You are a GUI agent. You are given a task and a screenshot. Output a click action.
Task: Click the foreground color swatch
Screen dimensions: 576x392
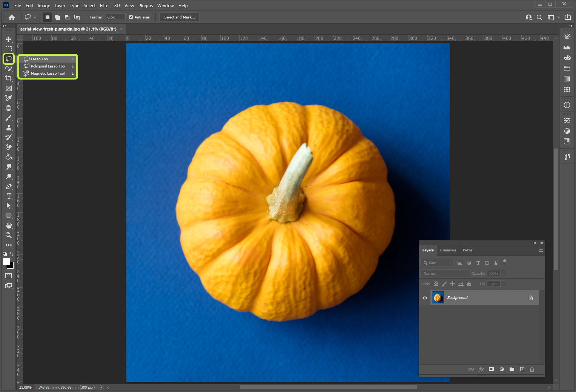coord(6,262)
